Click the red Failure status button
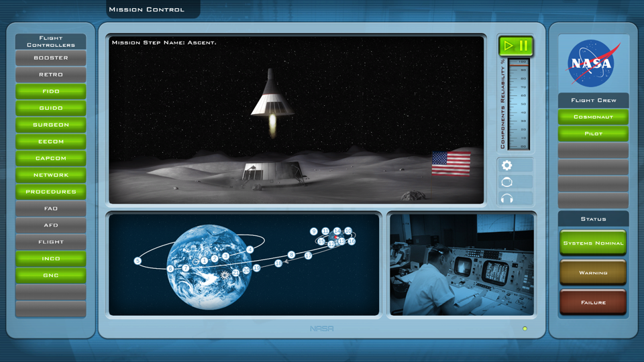 point(593,302)
